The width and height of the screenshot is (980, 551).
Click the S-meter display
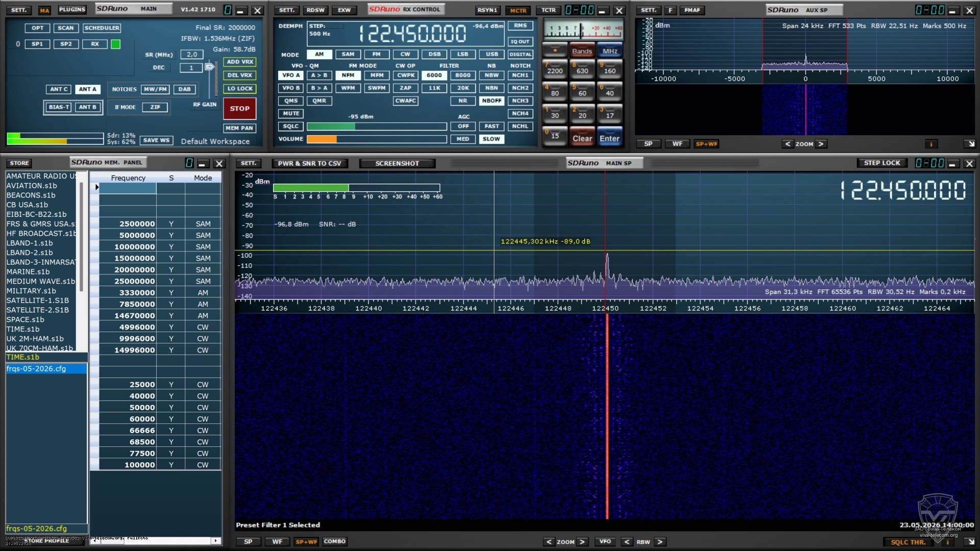[583, 30]
